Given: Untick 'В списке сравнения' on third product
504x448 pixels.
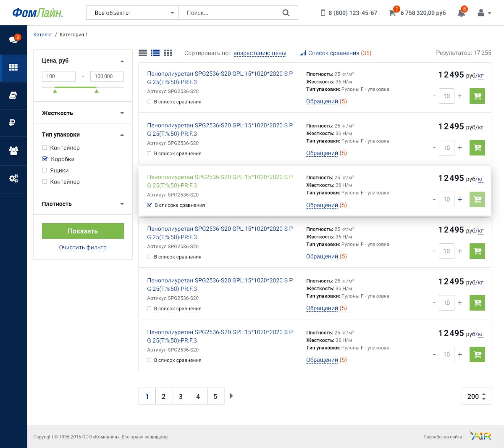Looking at the screenshot, I should (150, 205).
